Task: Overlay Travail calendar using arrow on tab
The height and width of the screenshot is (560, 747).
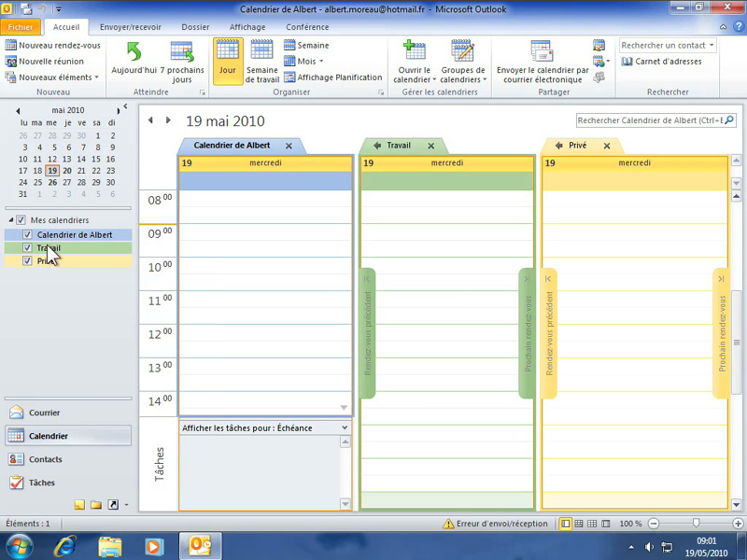Action: tap(377, 146)
